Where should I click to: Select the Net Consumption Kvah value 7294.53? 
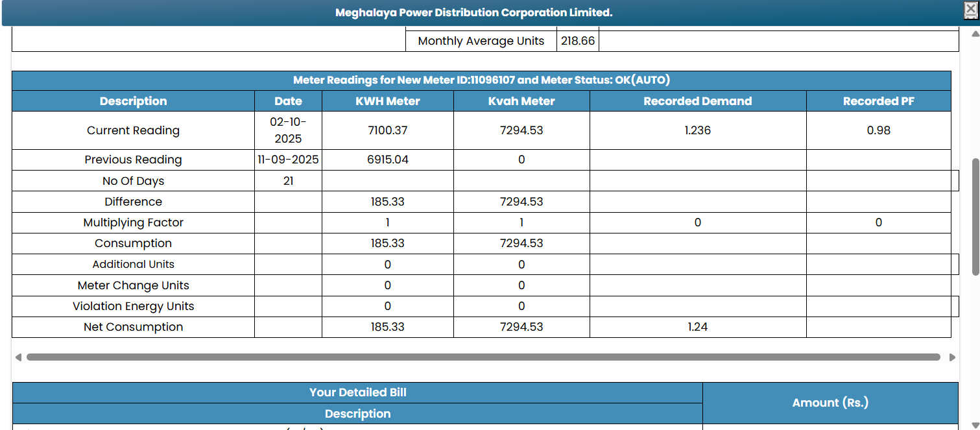521,327
